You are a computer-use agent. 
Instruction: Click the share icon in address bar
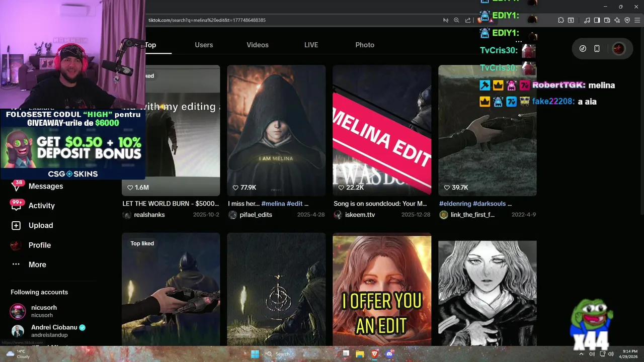coord(468,20)
